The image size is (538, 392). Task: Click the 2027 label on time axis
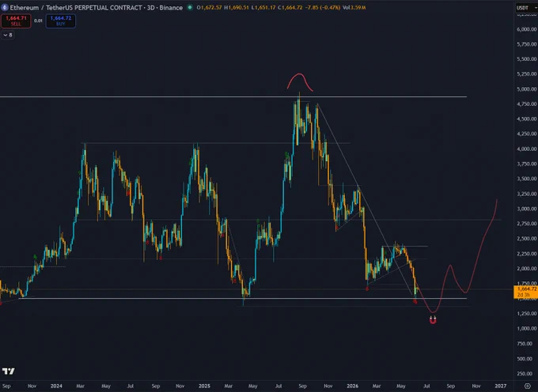point(501,386)
